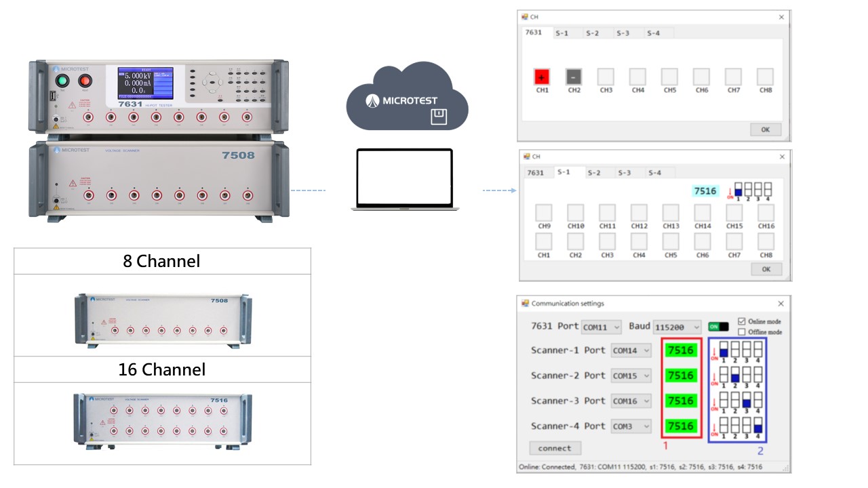Click the Scanner-3 DIP switch icon
The image size is (868, 488).
[738, 401]
